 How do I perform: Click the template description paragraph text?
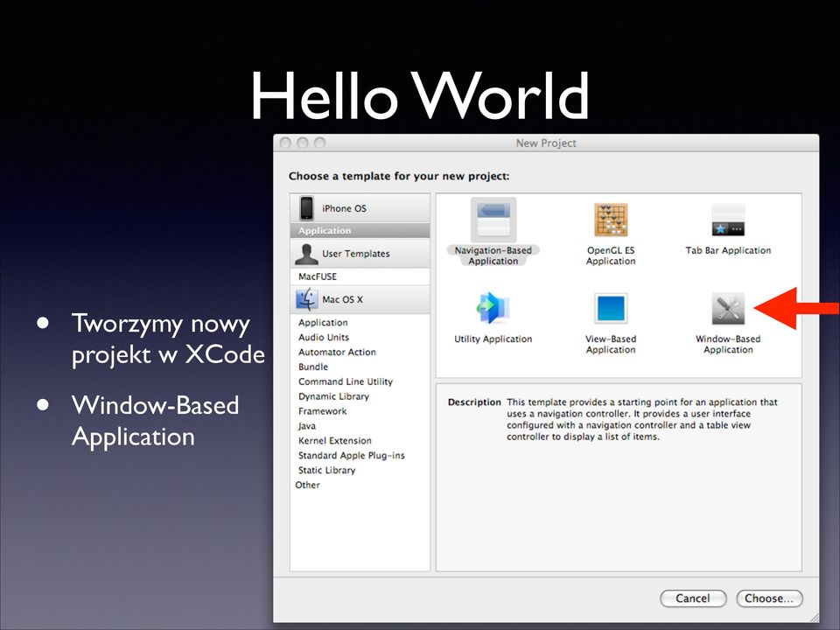(x=641, y=419)
